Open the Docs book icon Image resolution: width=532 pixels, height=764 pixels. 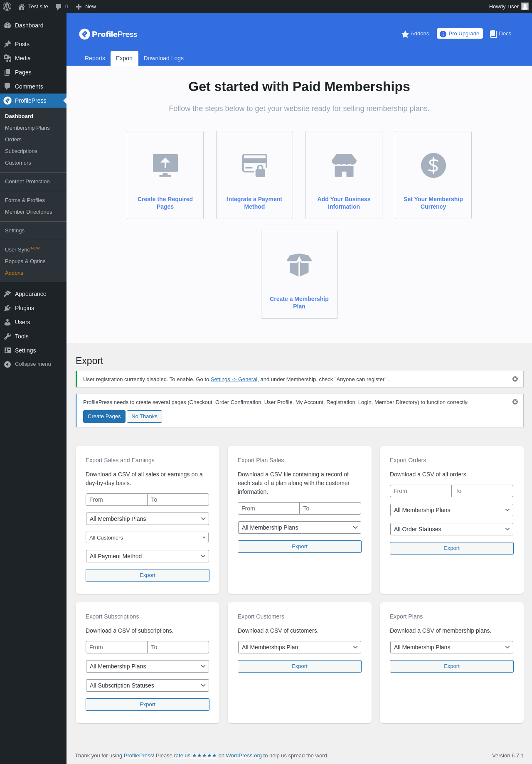(x=493, y=34)
